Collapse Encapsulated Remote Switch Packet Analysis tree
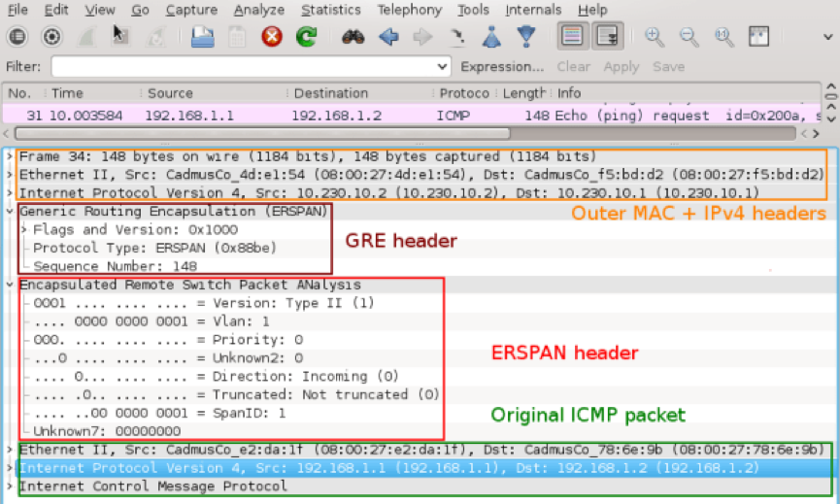 (10, 285)
